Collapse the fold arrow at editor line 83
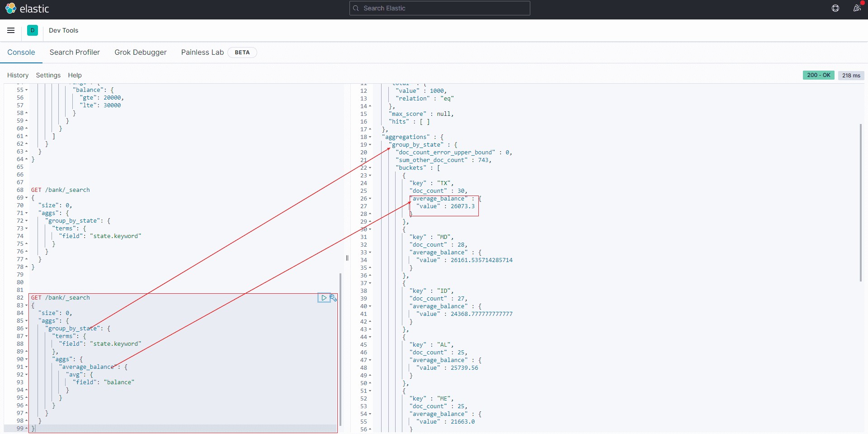868x434 pixels. [26, 305]
